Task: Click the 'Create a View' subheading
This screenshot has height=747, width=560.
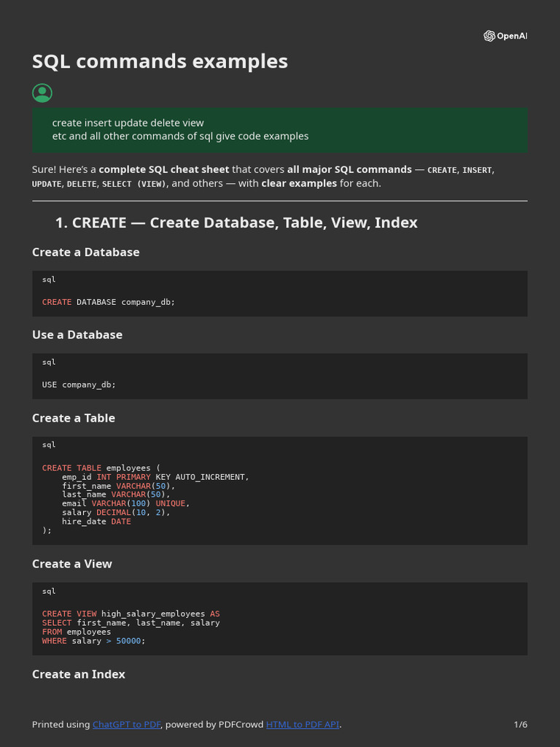Action: pyautogui.click(x=72, y=564)
